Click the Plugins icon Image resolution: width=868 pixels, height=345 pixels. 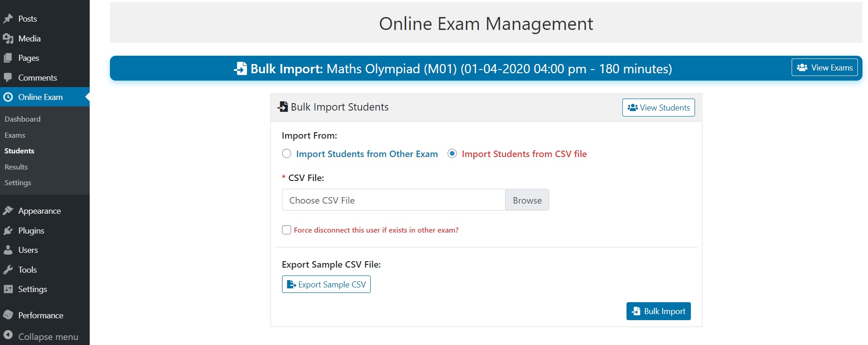[9, 230]
